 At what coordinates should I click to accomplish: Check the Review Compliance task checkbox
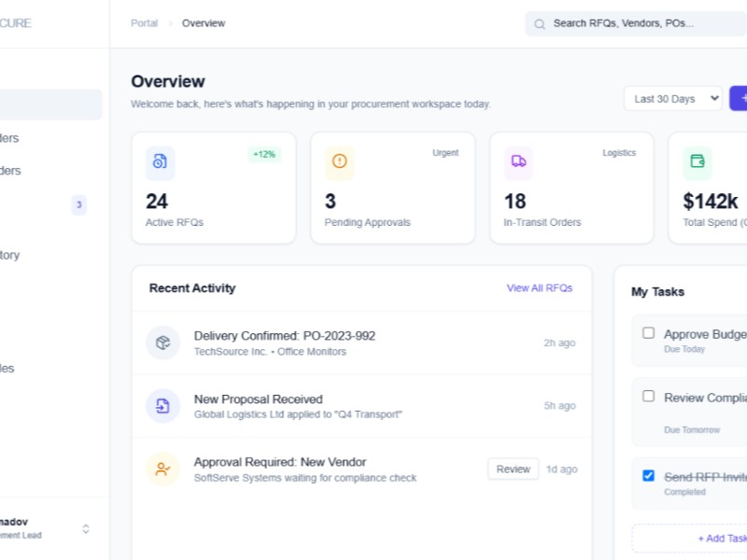point(648,397)
